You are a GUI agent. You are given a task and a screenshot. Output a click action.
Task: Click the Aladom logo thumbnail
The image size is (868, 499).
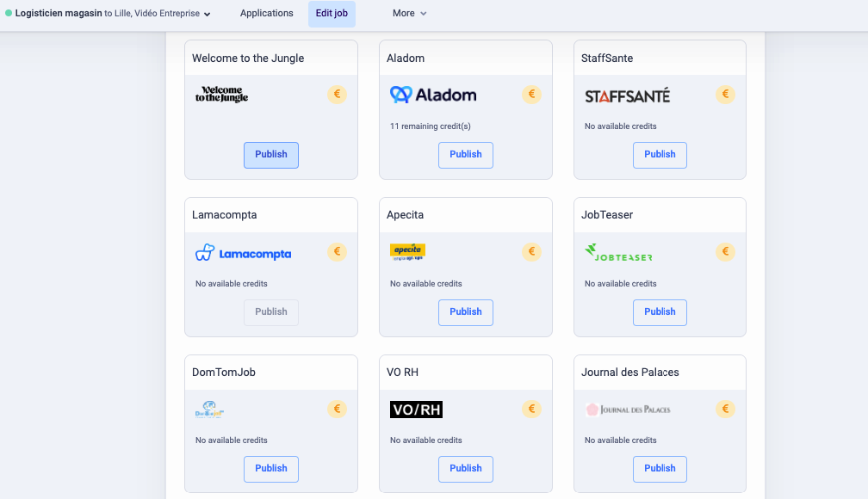pyautogui.click(x=433, y=95)
